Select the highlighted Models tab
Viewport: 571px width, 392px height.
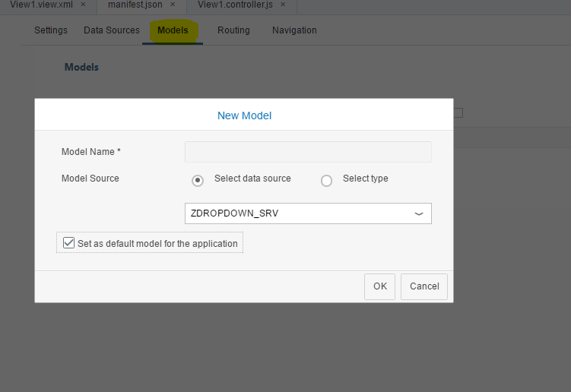click(x=173, y=30)
